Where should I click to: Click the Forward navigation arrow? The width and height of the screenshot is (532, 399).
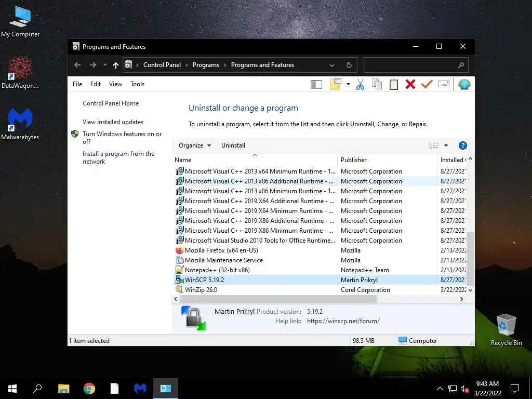(x=92, y=65)
